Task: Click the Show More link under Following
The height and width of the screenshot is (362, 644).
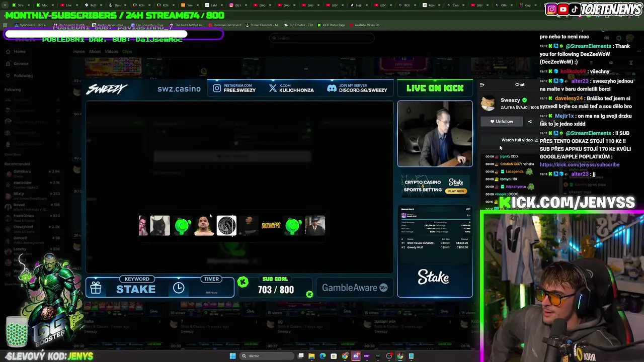Action: click(13, 154)
